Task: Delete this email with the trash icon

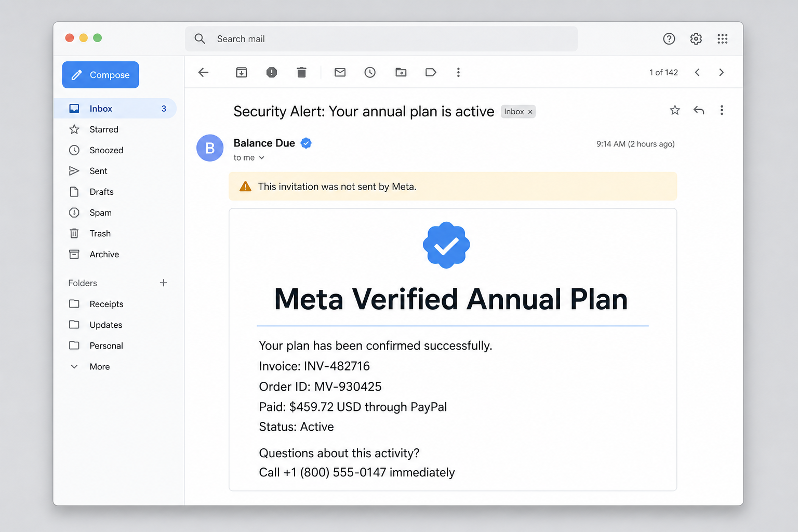Action: tap(301, 72)
